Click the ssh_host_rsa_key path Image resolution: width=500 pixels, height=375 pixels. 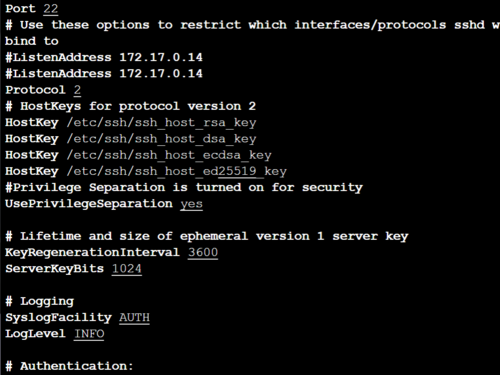pos(162,123)
